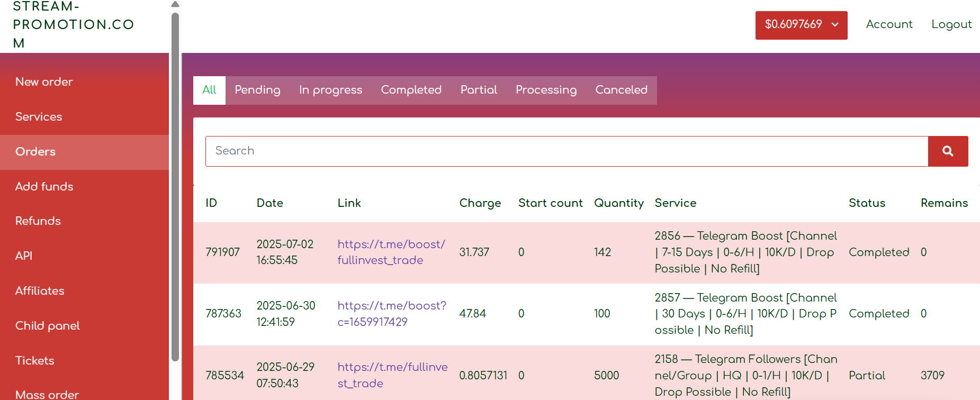Click the STREAM-PROMOTION.COM site logo

point(74,24)
